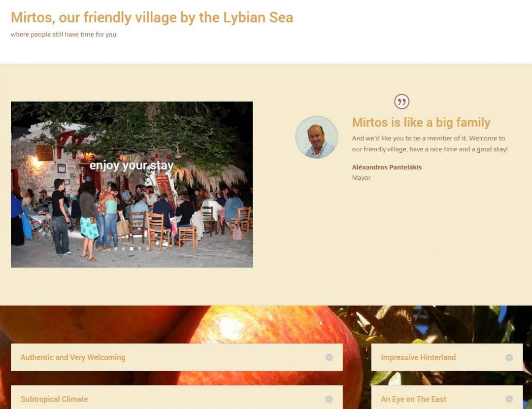
Task: Open the Mirtos site title link
Action: [x=152, y=18]
